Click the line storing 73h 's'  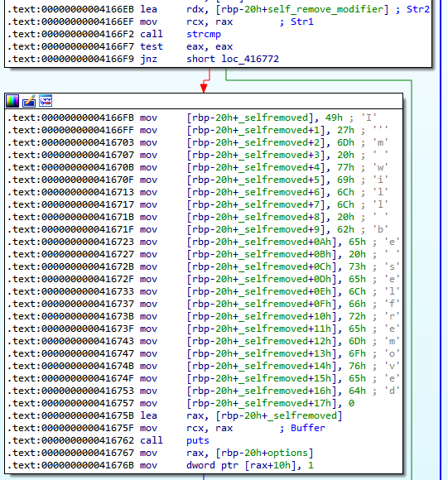pyautogui.click(x=204, y=266)
